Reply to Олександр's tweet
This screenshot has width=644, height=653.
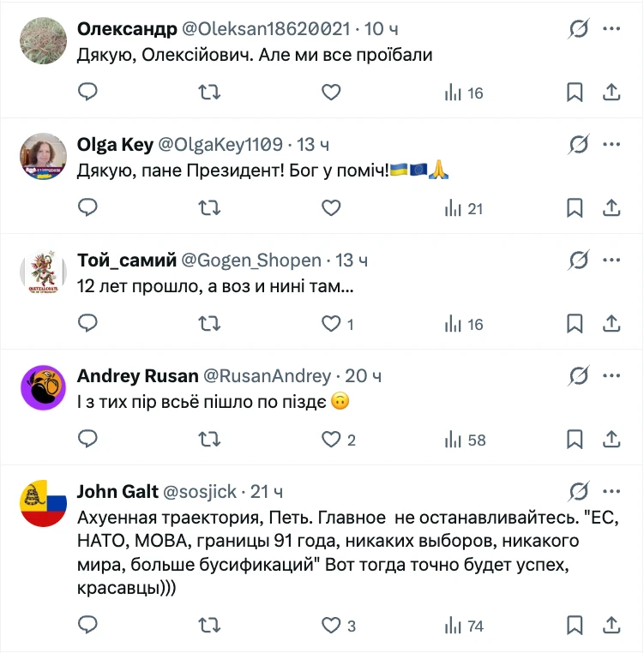tap(87, 92)
